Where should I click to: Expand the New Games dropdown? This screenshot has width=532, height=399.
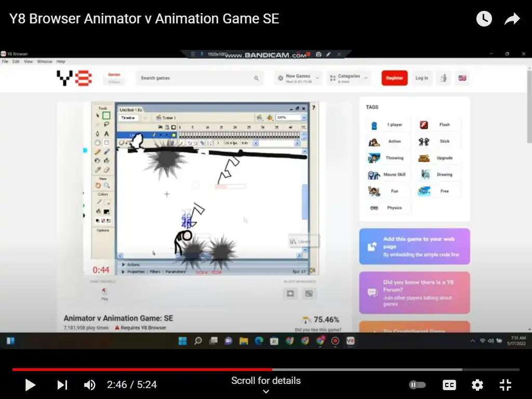(x=298, y=78)
